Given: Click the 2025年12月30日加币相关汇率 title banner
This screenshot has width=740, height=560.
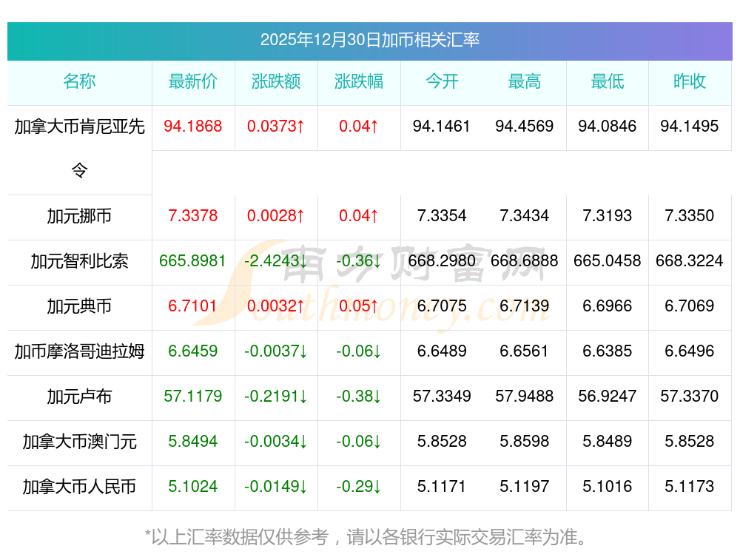Looking at the screenshot, I should [369, 40].
